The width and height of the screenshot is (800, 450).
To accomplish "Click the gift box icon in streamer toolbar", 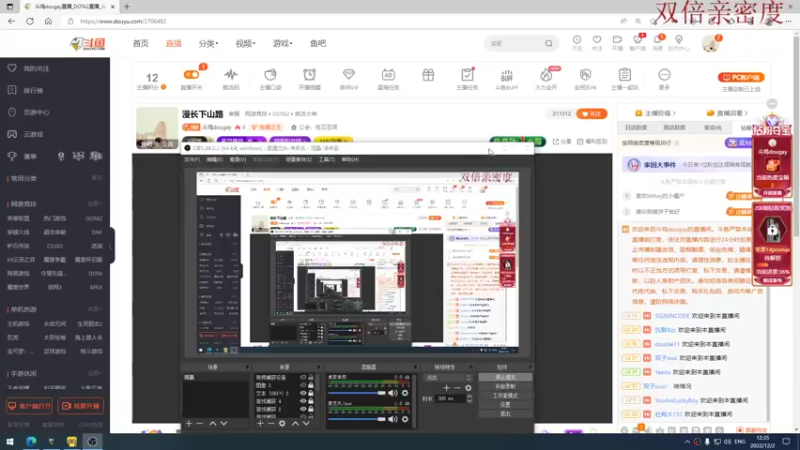I will [428, 75].
